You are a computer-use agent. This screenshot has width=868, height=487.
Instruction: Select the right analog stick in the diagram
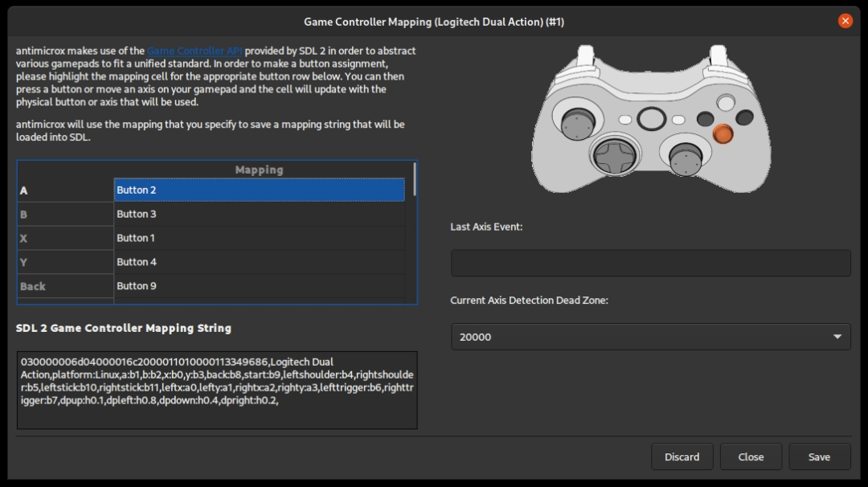(686, 159)
